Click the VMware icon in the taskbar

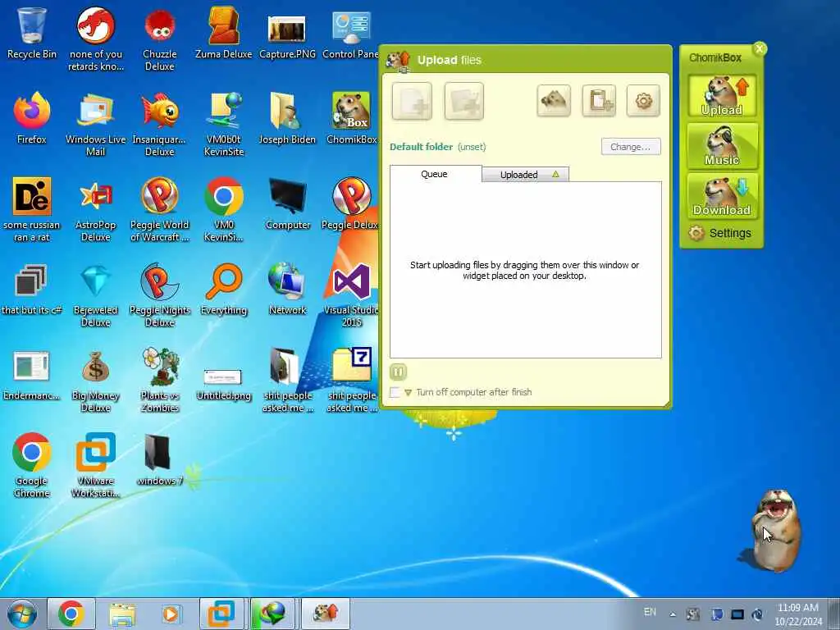tap(221, 614)
